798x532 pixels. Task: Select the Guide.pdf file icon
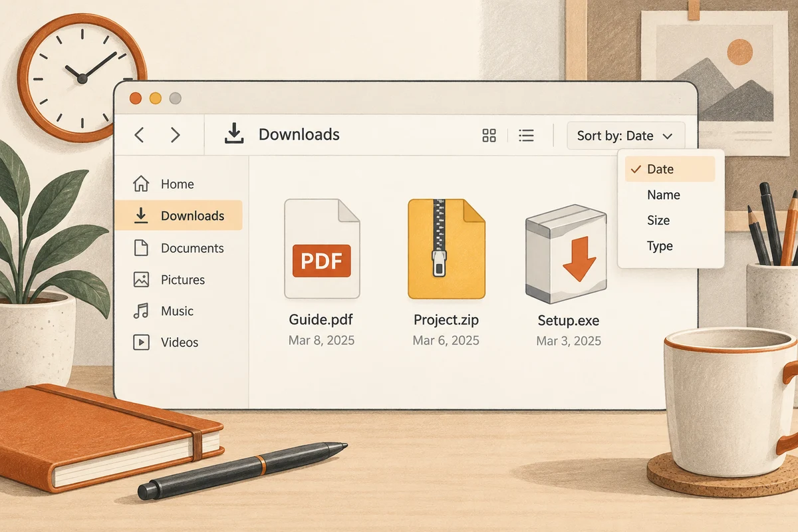click(322, 249)
